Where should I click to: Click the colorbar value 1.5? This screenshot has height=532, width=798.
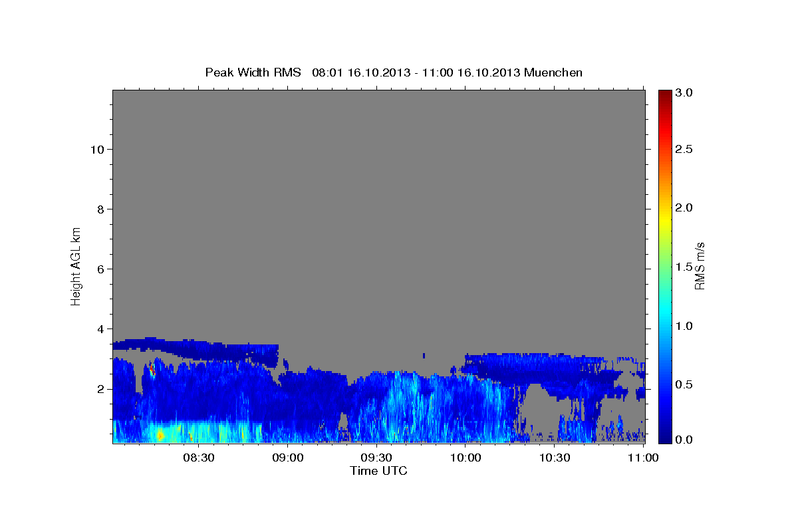(684, 267)
